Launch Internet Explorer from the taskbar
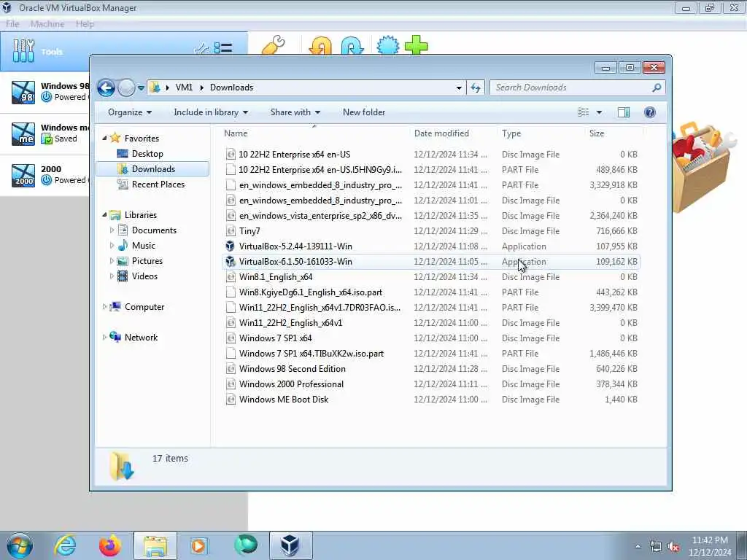The height and width of the screenshot is (560, 747). [65, 545]
